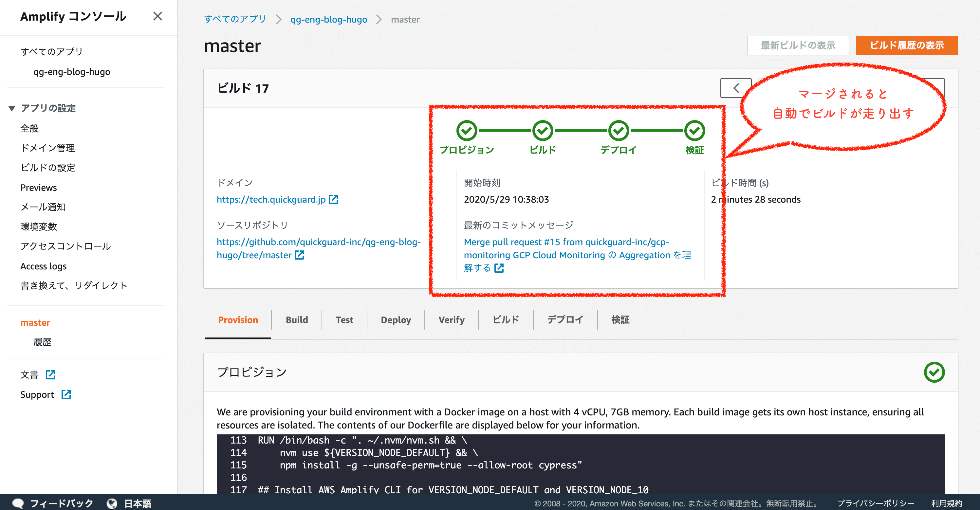Click 検証 step check icon
The width and height of the screenshot is (980, 510).
[x=695, y=131]
